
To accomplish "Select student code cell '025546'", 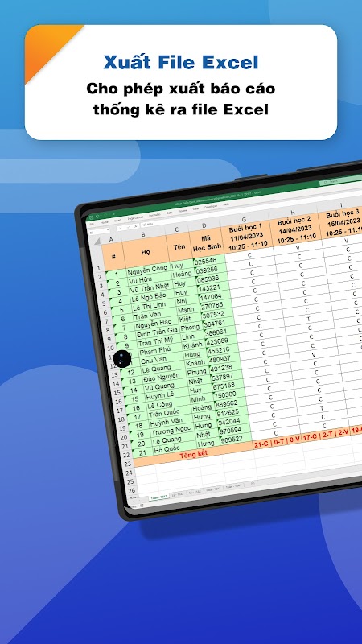I will 206,262.
